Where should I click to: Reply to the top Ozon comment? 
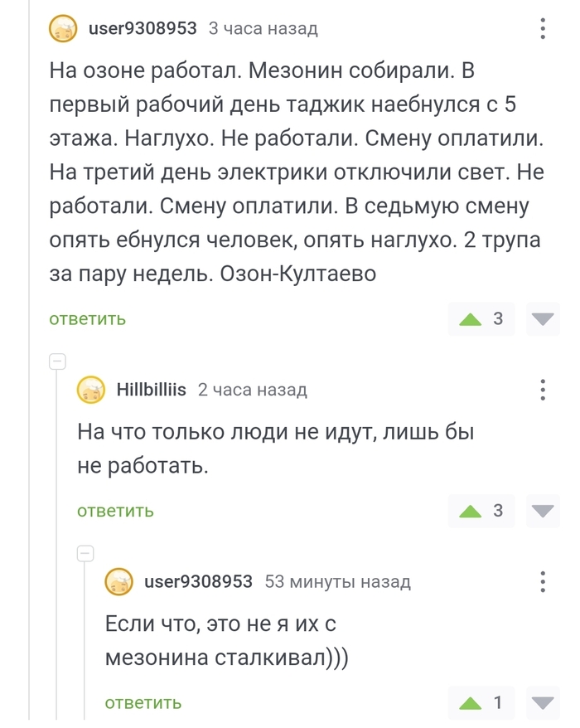(x=88, y=319)
